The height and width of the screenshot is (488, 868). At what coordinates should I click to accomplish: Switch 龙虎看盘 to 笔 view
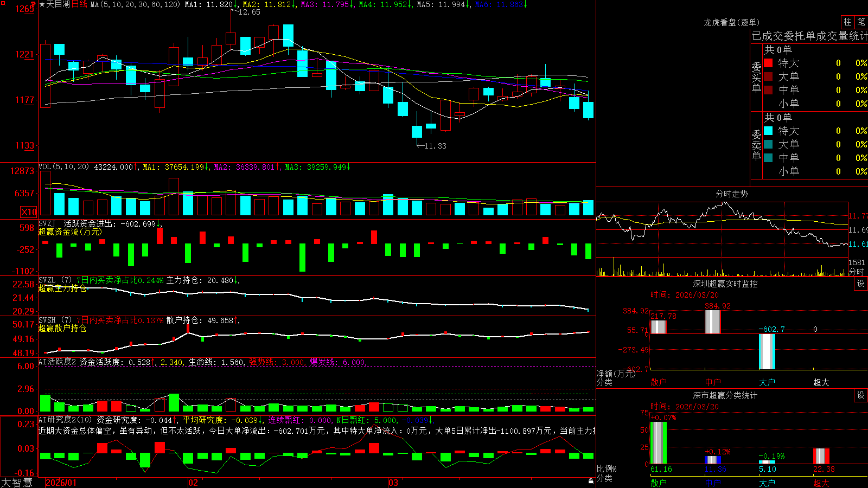click(x=861, y=22)
